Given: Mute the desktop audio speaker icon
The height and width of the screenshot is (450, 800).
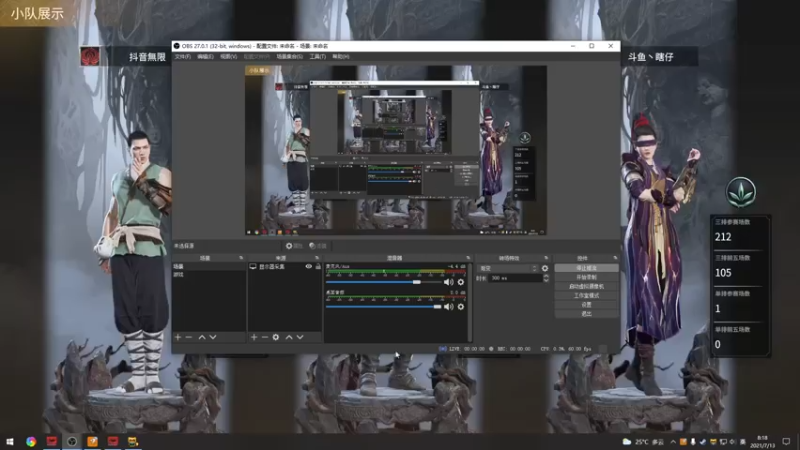Looking at the screenshot, I should pos(448,307).
